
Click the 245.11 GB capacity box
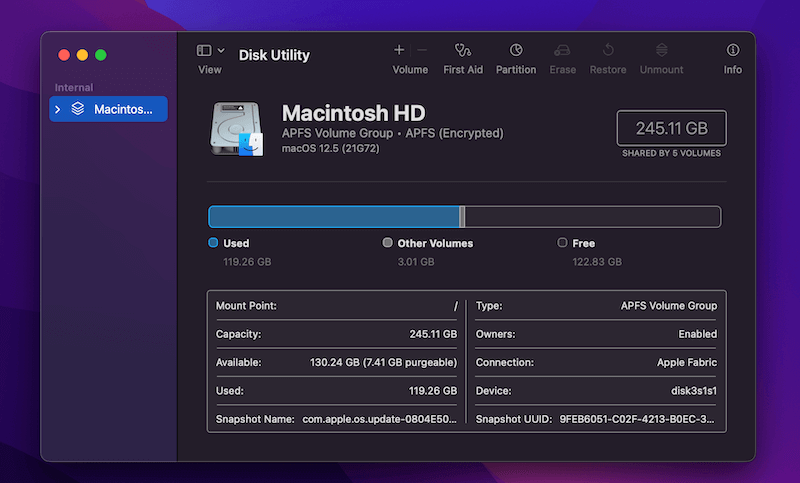(671, 128)
